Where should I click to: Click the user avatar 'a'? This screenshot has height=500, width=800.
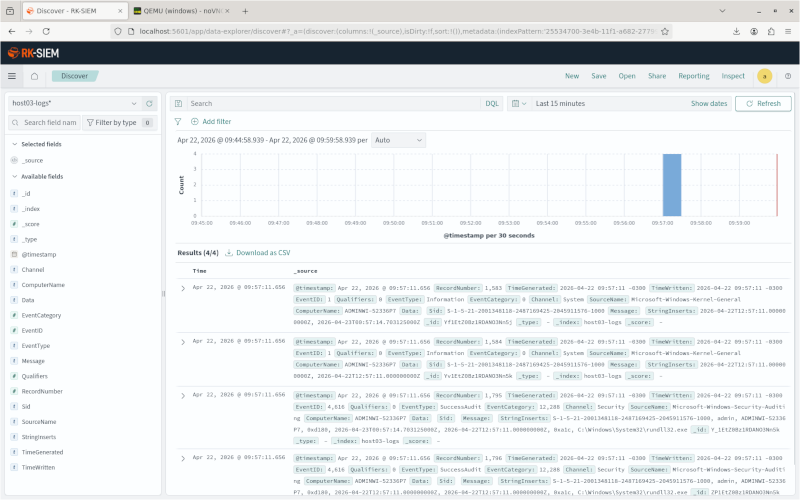coord(765,76)
